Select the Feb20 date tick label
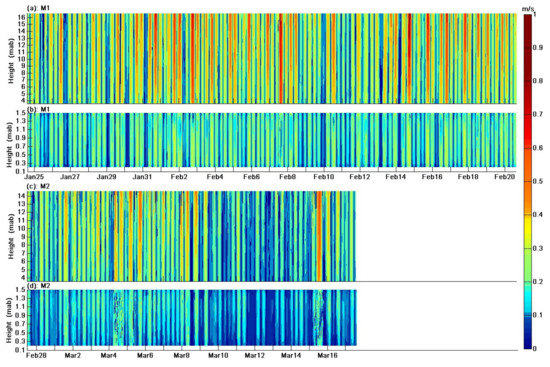550x367 pixels. (504, 177)
